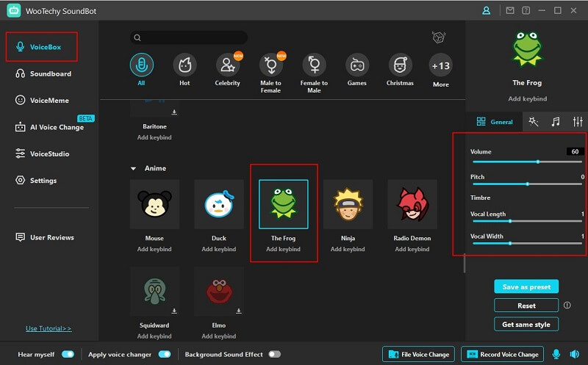Open the equalizer sliders tab

(x=578, y=121)
